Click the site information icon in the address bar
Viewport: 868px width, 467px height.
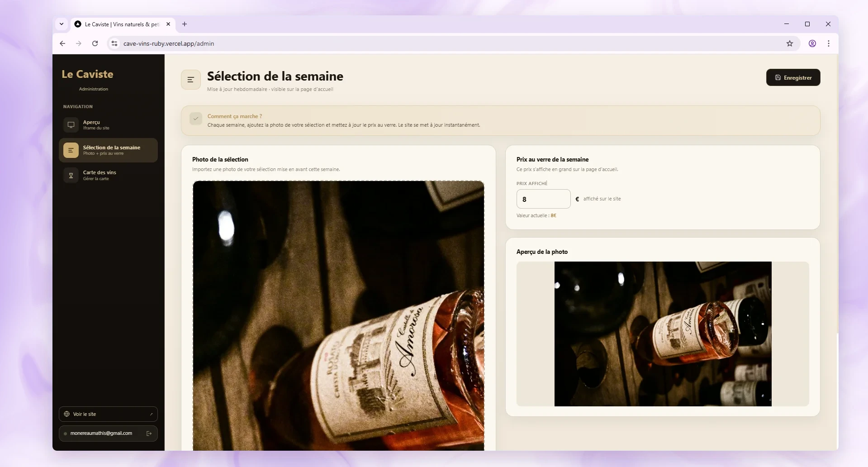tap(114, 43)
